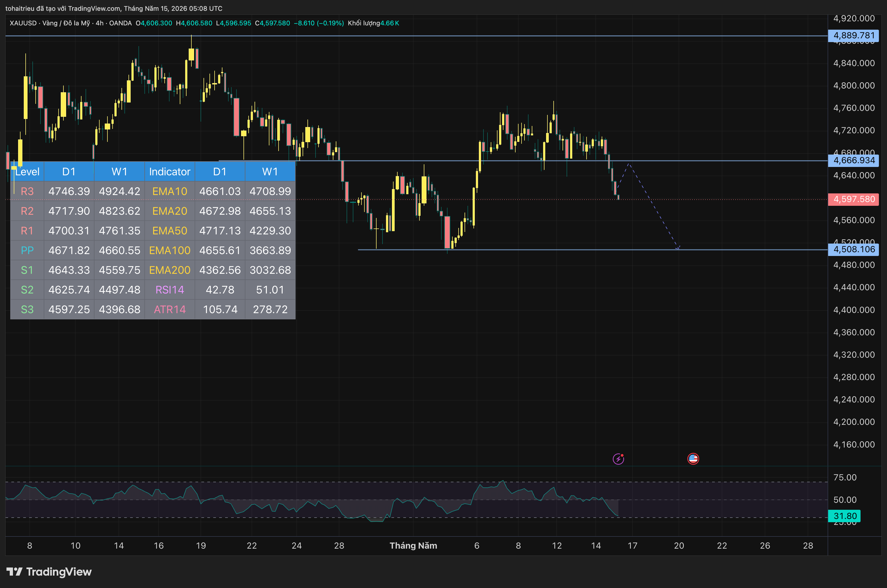Click the close price C4,597.580 in header
This screenshot has height=588, width=887.
click(272, 23)
